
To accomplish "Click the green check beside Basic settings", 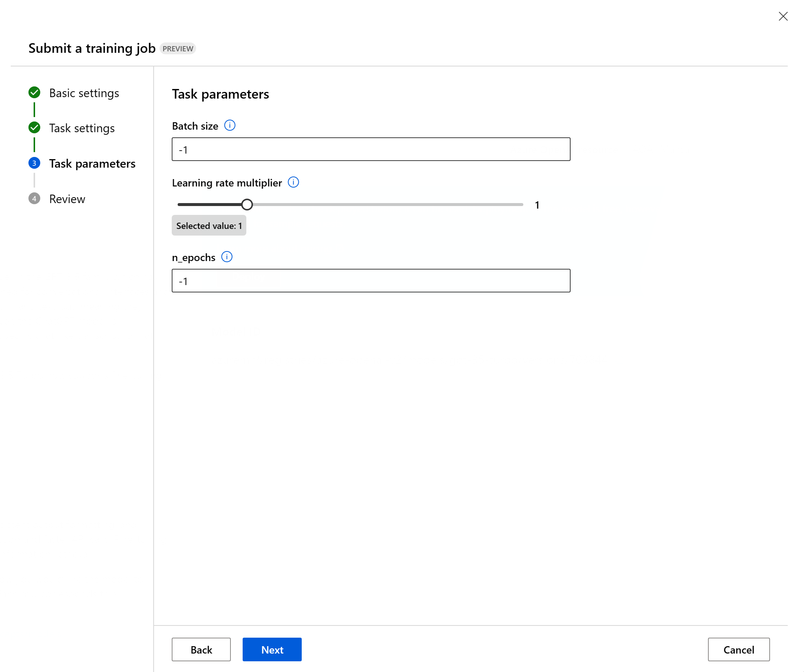I will (34, 93).
